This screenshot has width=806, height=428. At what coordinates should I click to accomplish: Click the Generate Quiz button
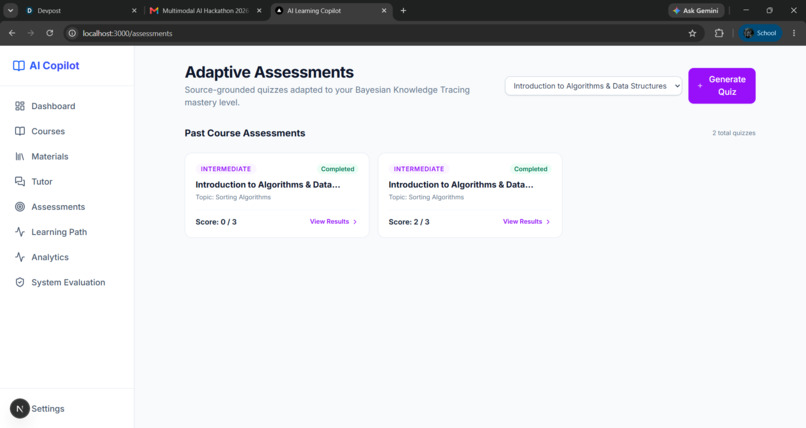click(722, 86)
